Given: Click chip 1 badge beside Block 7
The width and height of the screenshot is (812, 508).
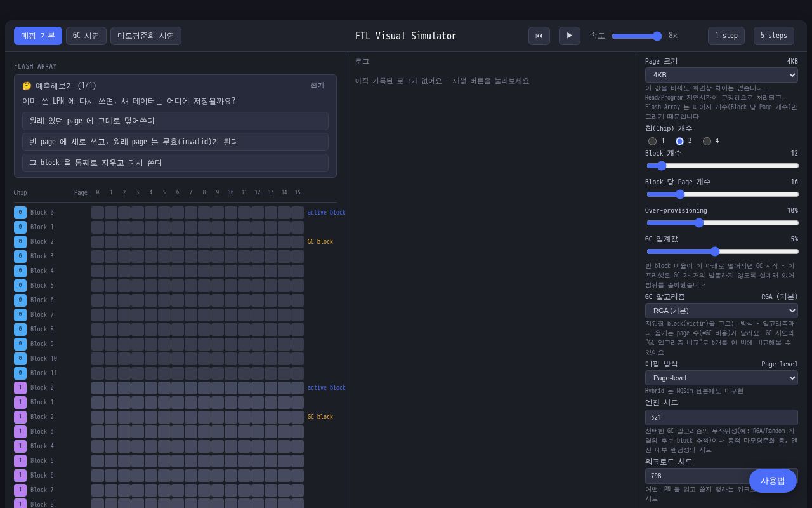Looking at the screenshot, I should coord(20,490).
